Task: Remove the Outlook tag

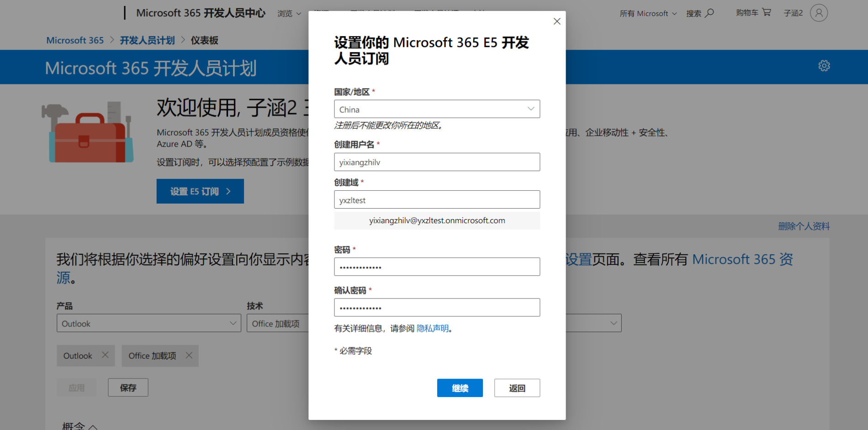Action: [x=105, y=355]
